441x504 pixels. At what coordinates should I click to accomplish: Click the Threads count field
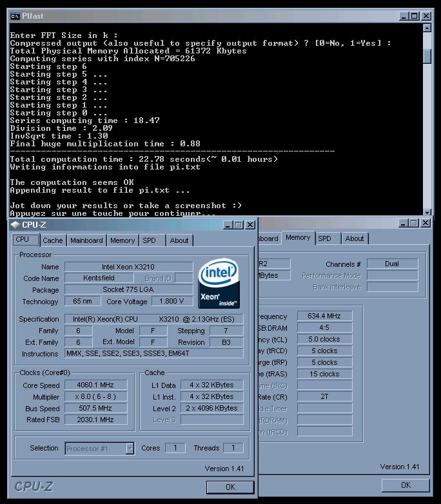[x=233, y=448]
